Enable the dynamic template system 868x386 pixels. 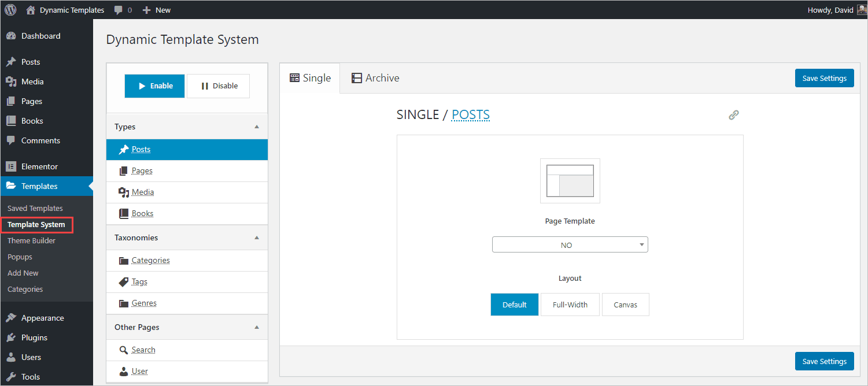click(154, 86)
